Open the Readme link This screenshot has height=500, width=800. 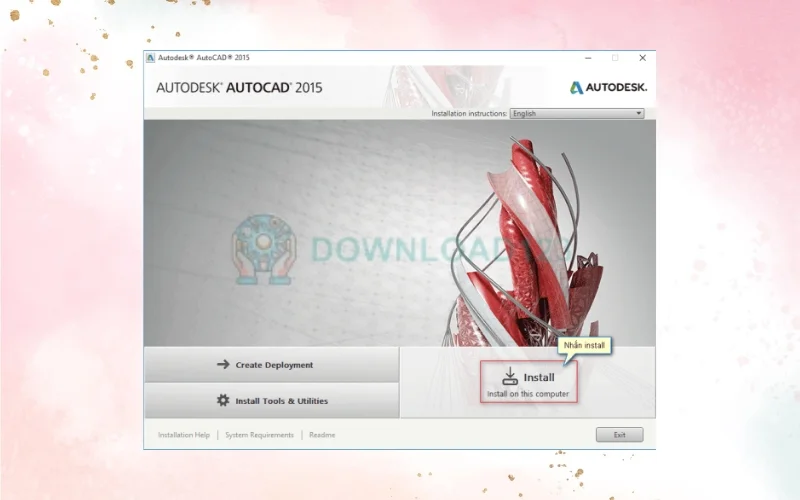[322, 435]
